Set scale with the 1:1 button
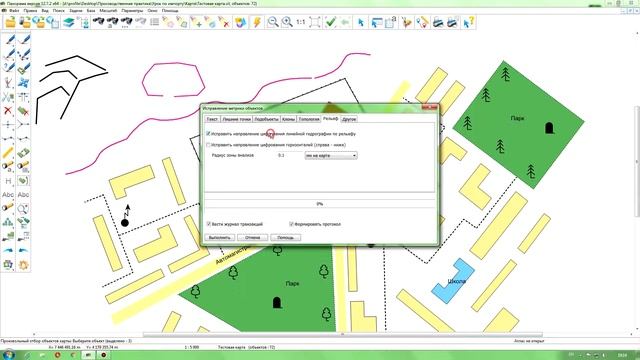640x360 pixels. 300,22
